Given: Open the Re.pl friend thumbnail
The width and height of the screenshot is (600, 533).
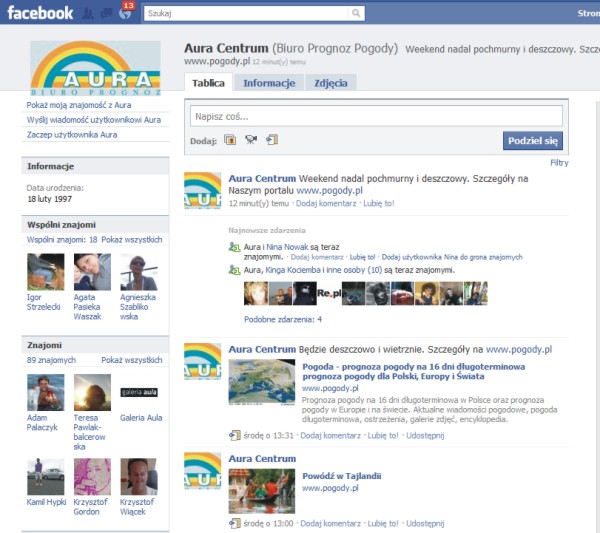Looking at the screenshot, I should pyautogui.click(x=329, y=293).
